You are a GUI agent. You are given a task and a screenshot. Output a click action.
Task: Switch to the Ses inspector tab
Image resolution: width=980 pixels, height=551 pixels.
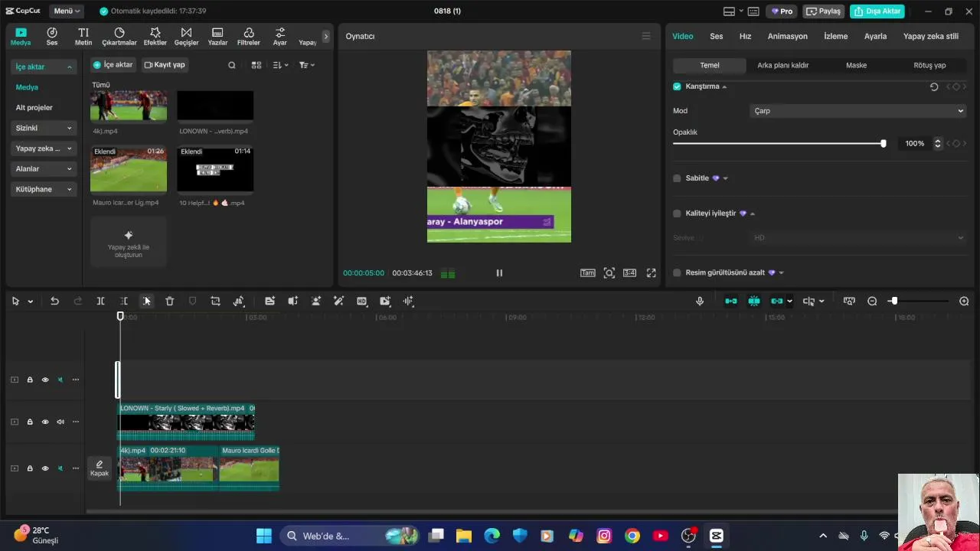click(x=716, y=36)
